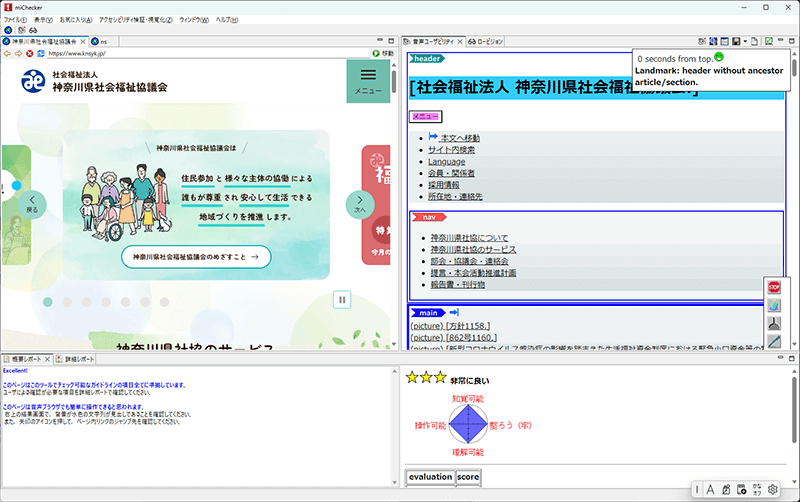This screenshot has height=502, width=800.
Task: Pause the carousel slideshow
Action: point(342,300)
